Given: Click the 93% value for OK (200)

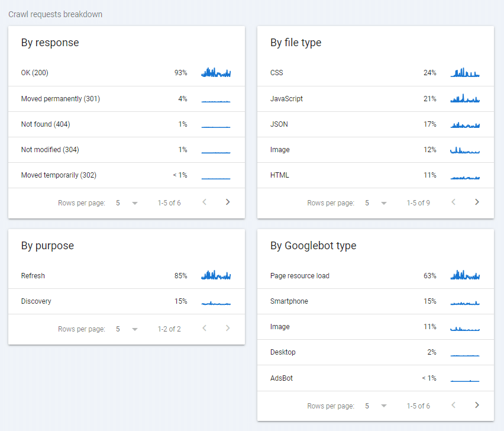Looking at the screenshot, I should 180,73.
